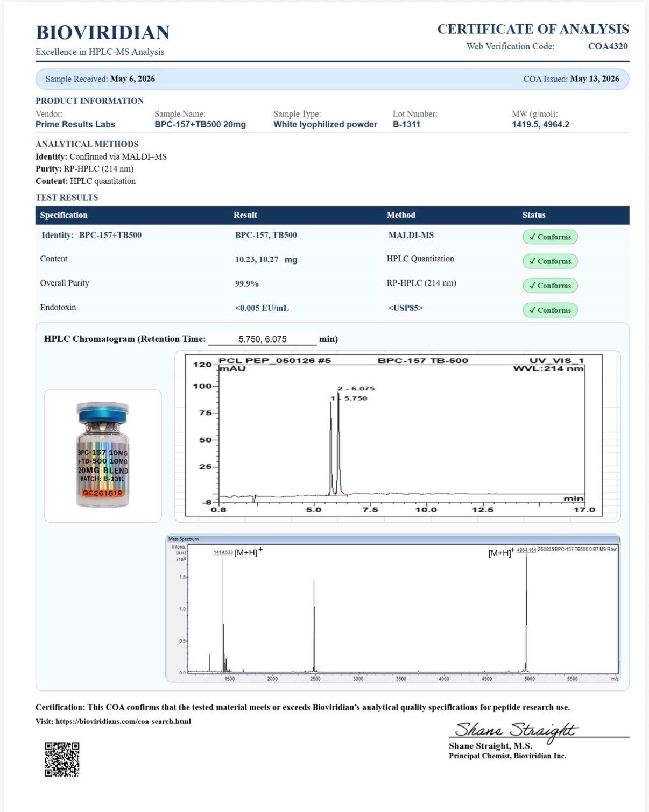Click the CERTIFICATE OF ANALYSIS title
649x812 pixels.
point(533,29)
